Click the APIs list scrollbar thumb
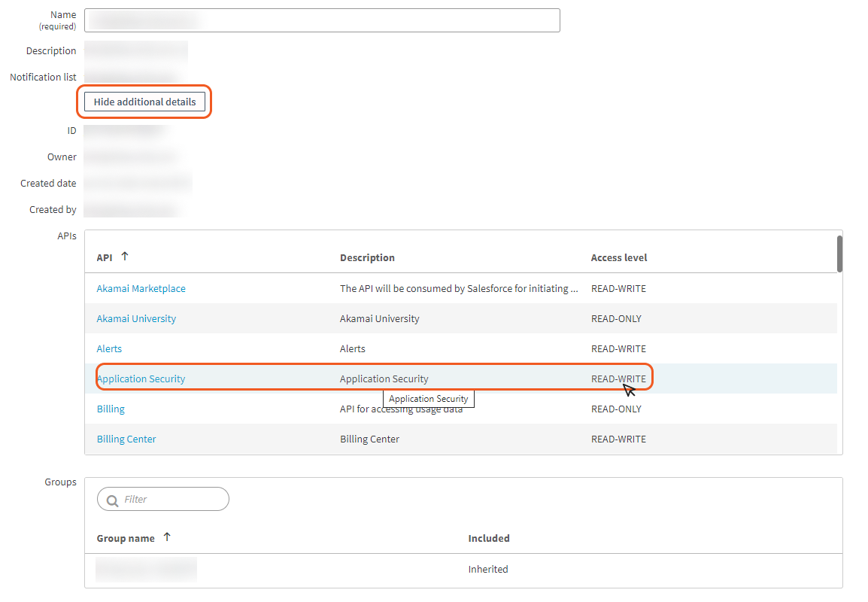The height and width of the screenshot is (602, 868). 839,254
